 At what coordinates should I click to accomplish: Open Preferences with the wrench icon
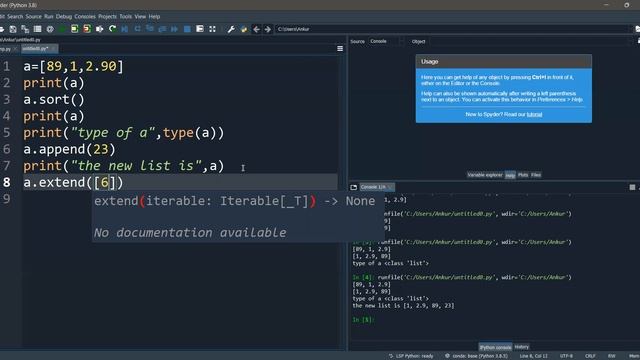[x=231, y=29]
